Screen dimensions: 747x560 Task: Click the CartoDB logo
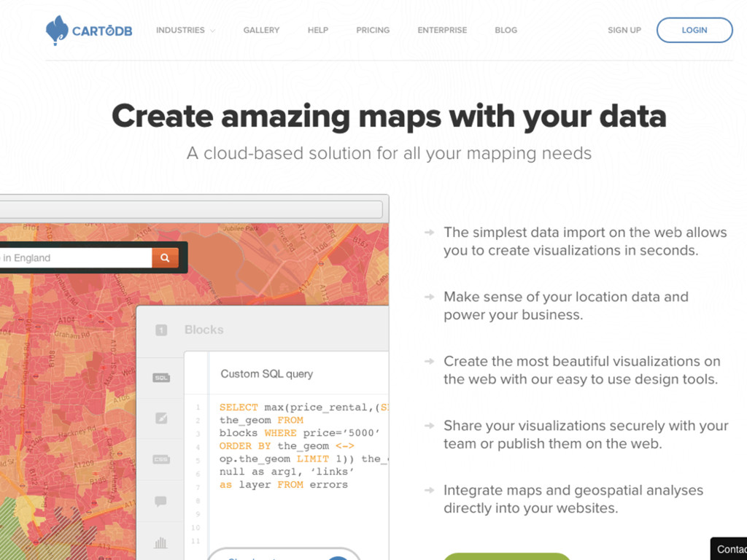(x=89, y=30)
